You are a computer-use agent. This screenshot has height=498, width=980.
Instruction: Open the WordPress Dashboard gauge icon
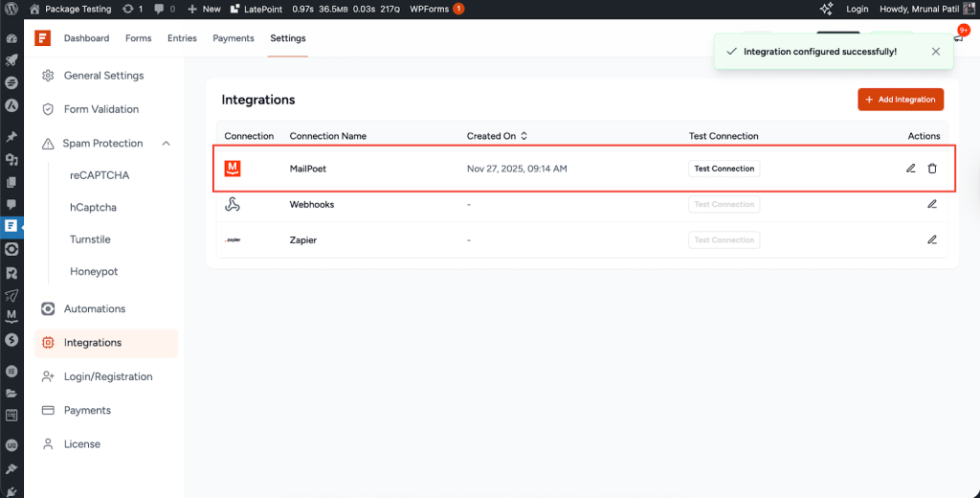click(x=11, y=39)
